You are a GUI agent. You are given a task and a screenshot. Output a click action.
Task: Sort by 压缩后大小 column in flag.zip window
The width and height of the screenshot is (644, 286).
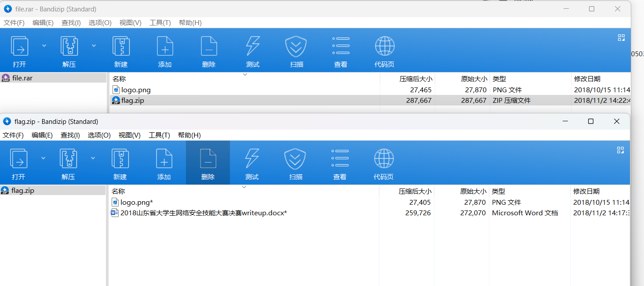415,192
